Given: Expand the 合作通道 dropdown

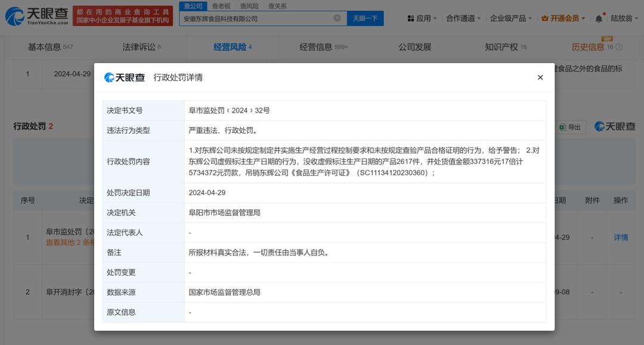Looking at the screenshot, I should click(463, 18).
